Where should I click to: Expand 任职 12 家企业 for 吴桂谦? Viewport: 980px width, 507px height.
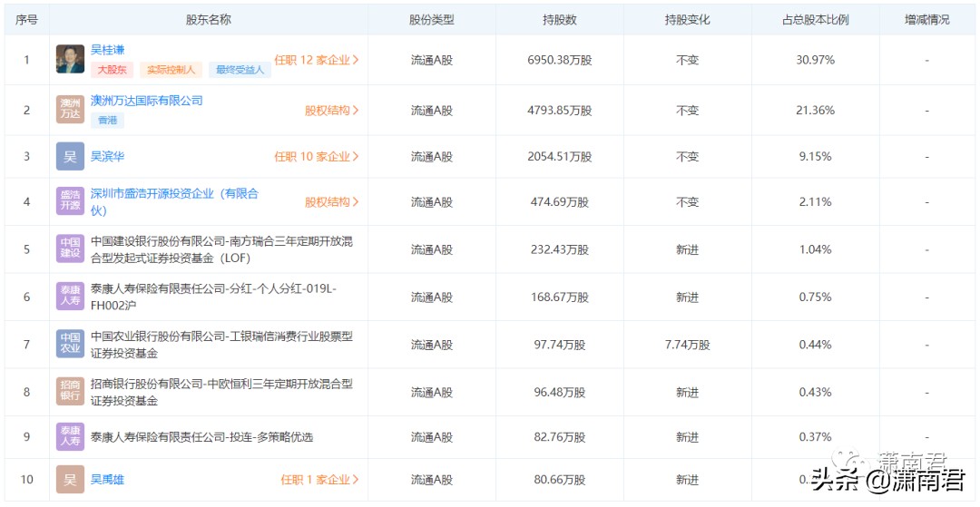click(317, 60)
